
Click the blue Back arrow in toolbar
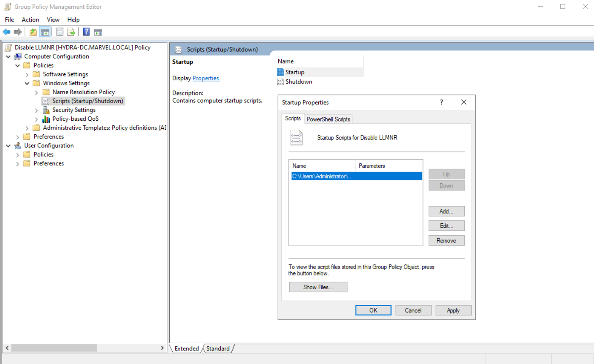(6, 32)
